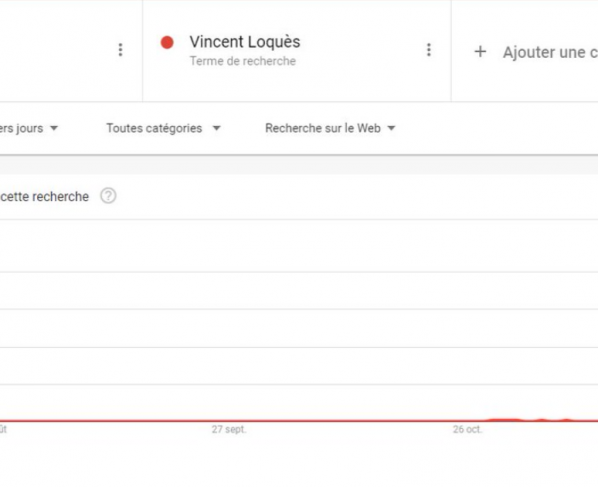Click the red dot beside Vincent Loquès

167,42
